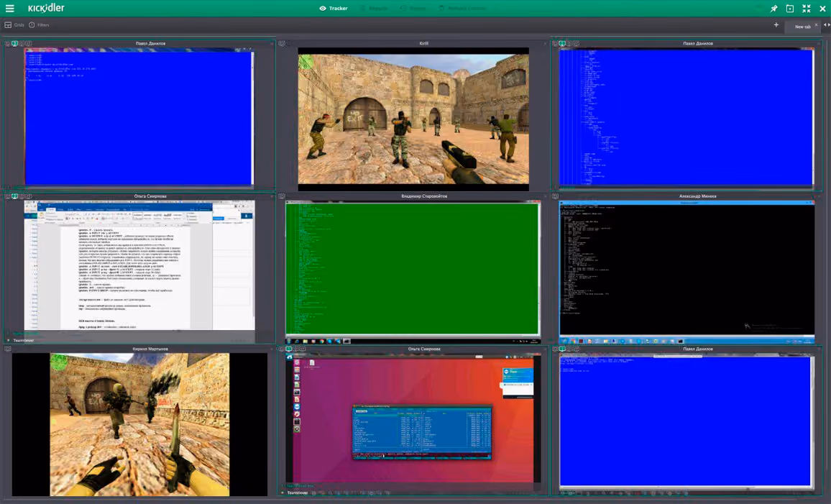Pin the window with the pin icon

(x=773, y=9)
